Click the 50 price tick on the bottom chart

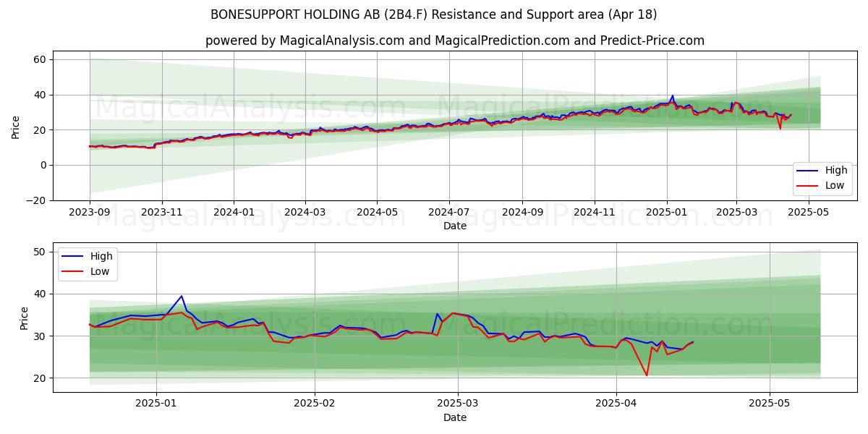click(41, 252)
